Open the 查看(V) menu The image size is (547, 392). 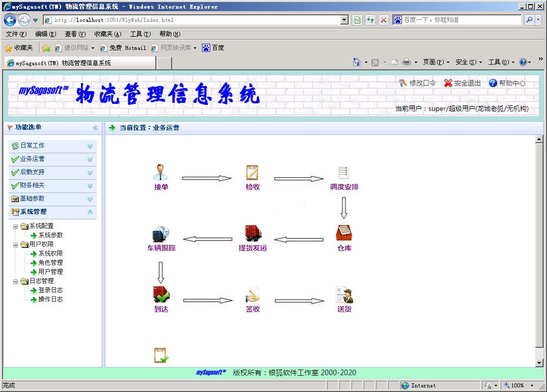coord(75,34)
